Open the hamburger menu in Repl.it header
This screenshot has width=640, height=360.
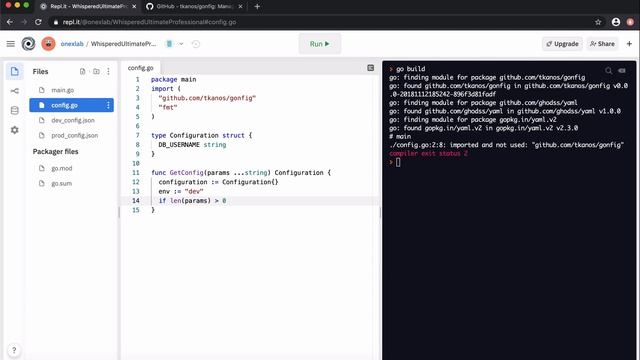coord(11,44)
